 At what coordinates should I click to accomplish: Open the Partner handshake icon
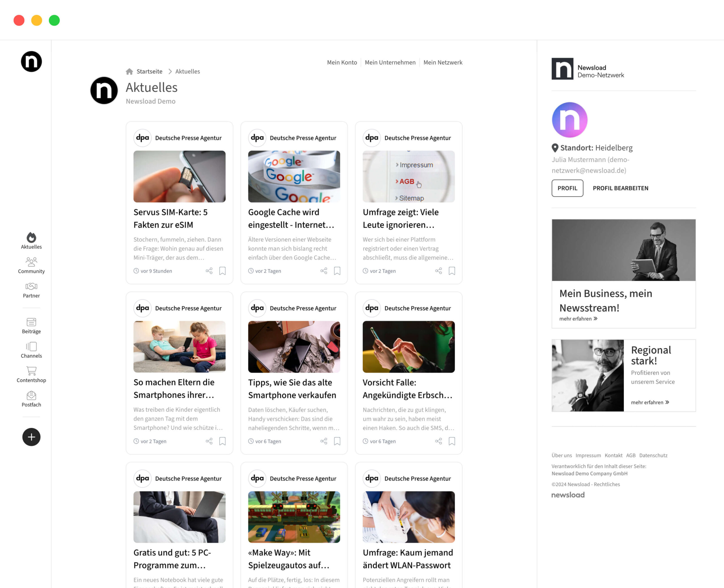[x=31, y=287]
